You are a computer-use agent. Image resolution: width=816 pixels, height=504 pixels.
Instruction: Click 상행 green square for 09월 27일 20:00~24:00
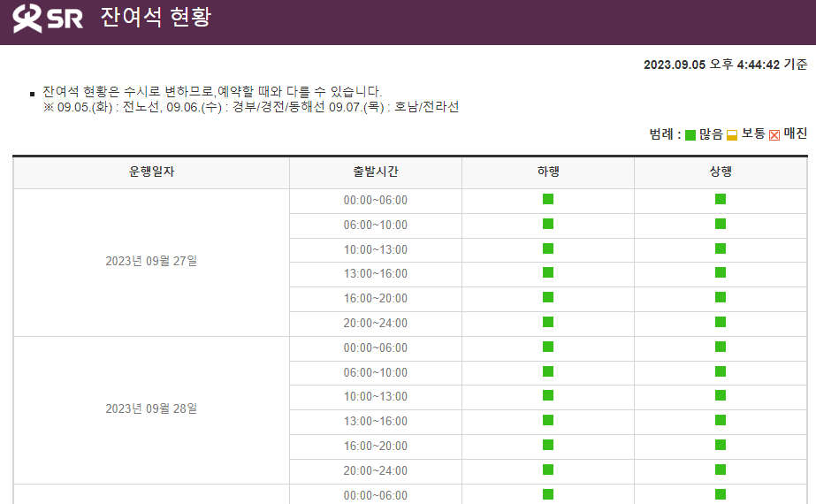pyautogui.click(x=721, y=322)
